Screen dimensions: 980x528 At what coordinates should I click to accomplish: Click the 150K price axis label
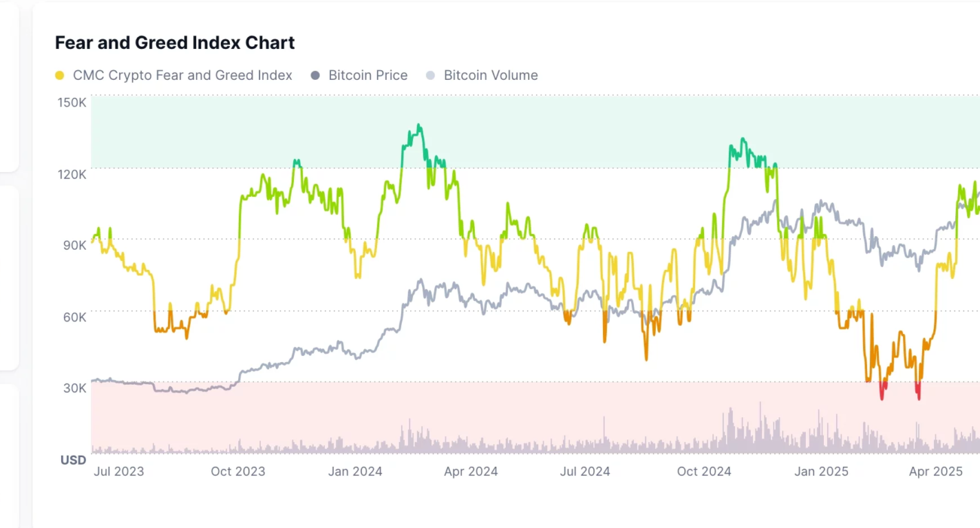(72, 102)
